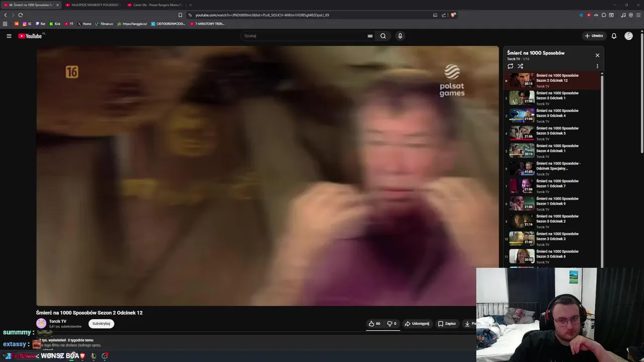Dislike the video
This screenshot has height=362, width=644.
click(391, 324)
